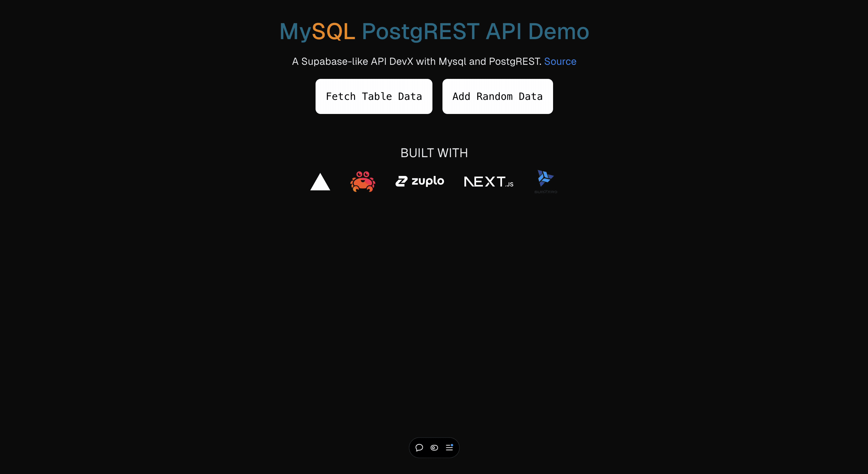Click the Source hyperlink
The width and height of the screenshot is (868, 474).
tap(560, 61)
